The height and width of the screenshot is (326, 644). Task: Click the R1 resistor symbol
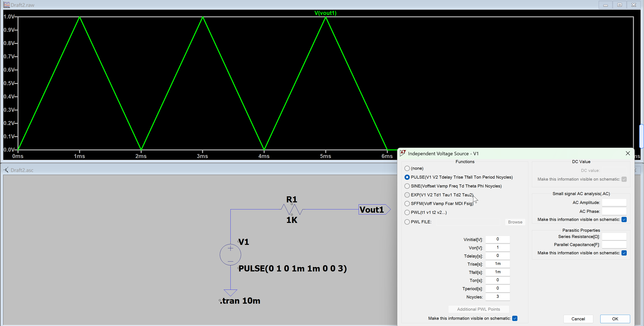coord(292,209)
